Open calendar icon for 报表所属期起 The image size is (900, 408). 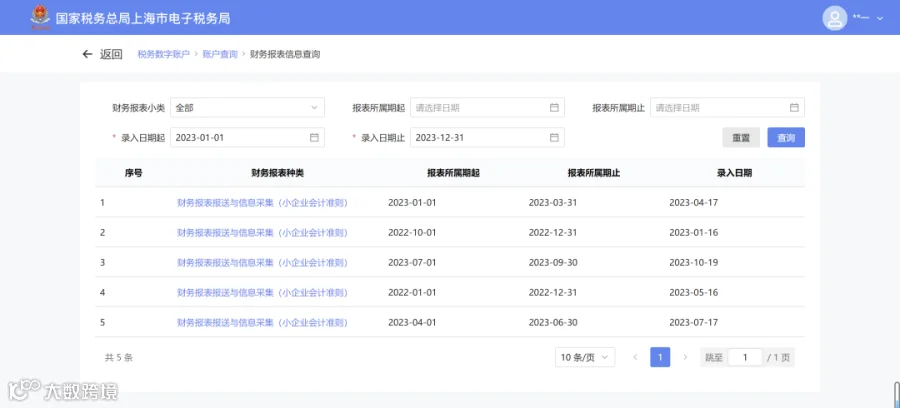[x=554, y=107]
